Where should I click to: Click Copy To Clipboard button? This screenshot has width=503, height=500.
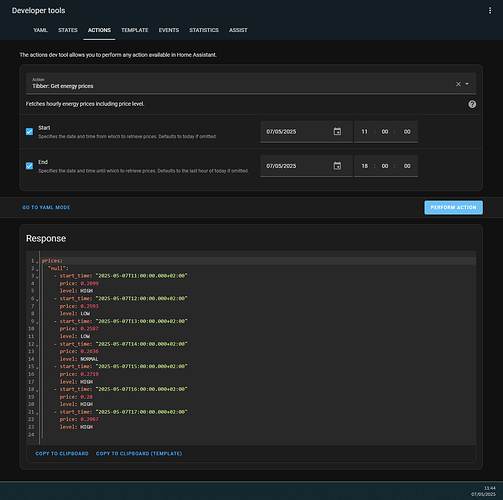62,454
